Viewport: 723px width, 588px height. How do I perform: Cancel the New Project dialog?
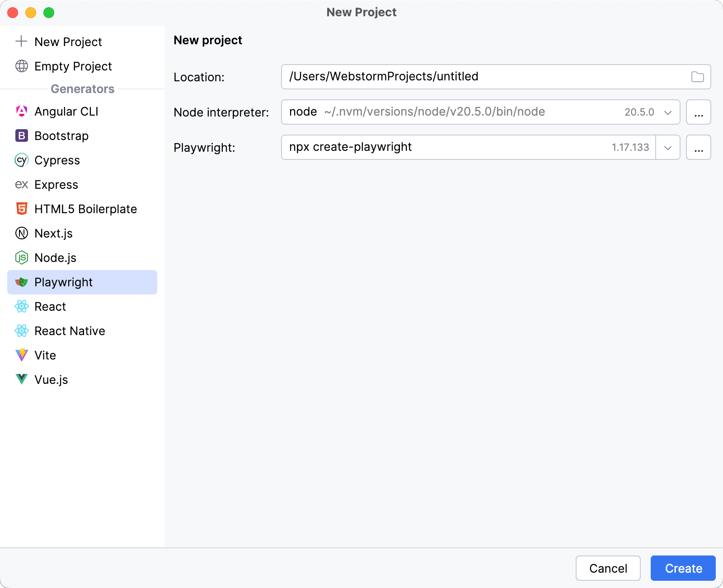pyautogui.click(x=608, y=568)
